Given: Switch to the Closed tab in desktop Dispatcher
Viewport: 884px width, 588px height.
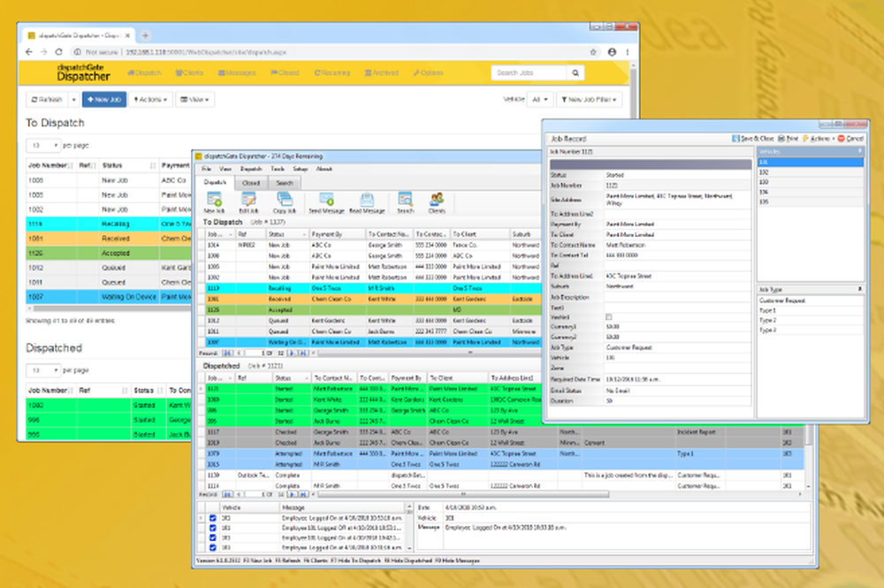Looking at the screenshot, I should (x=251, y=183).
